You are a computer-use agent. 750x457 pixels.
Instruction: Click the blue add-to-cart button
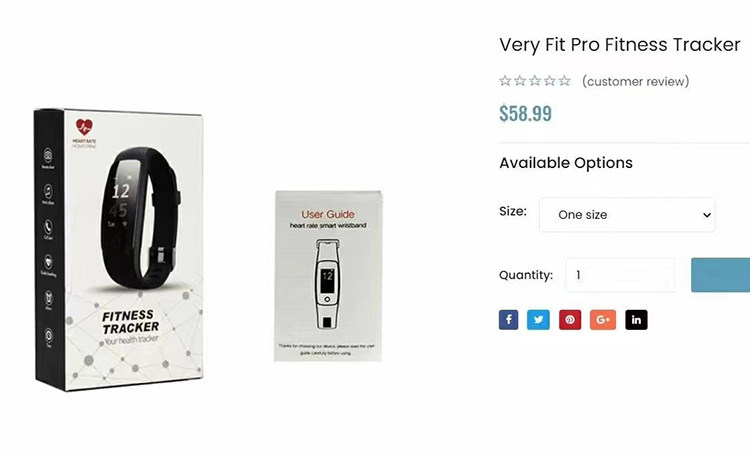click(x=720, y=275)
